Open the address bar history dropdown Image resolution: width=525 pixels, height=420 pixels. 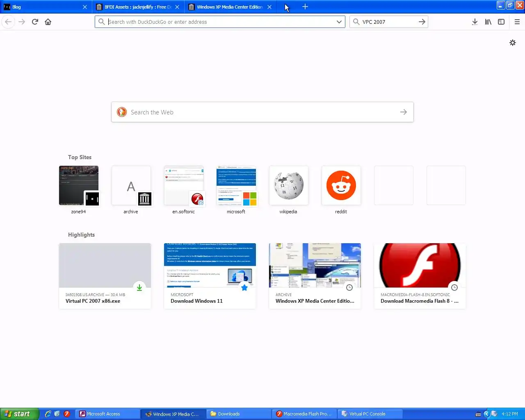coord(339,22)
